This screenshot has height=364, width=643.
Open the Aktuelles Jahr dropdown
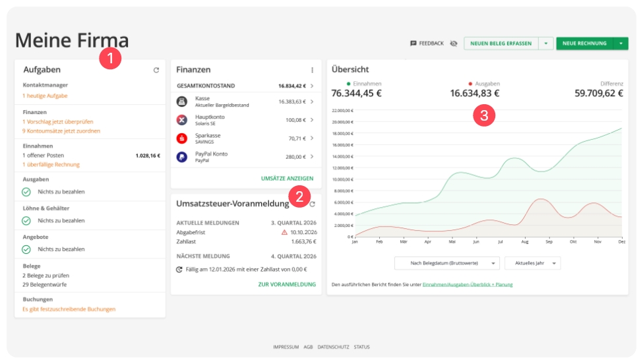pyautogui.click(x=532, y=263)
